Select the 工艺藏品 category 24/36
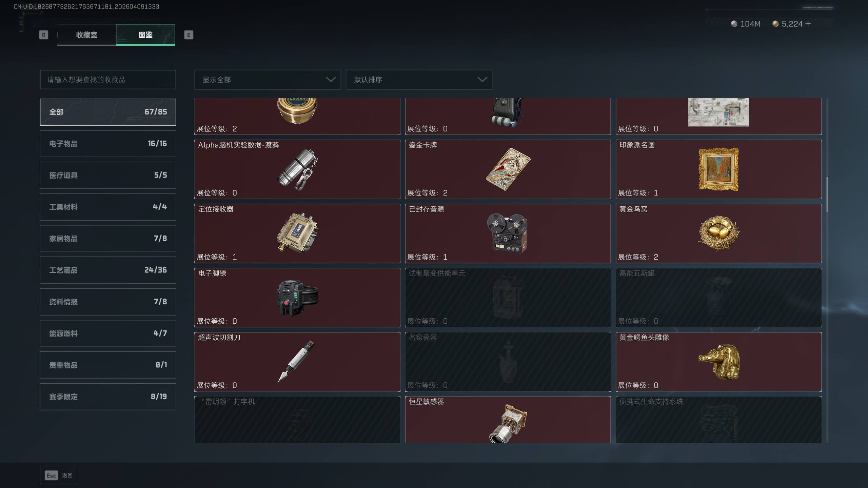The height and width of the screenshot is (488, 868). (x=108, y=270)
